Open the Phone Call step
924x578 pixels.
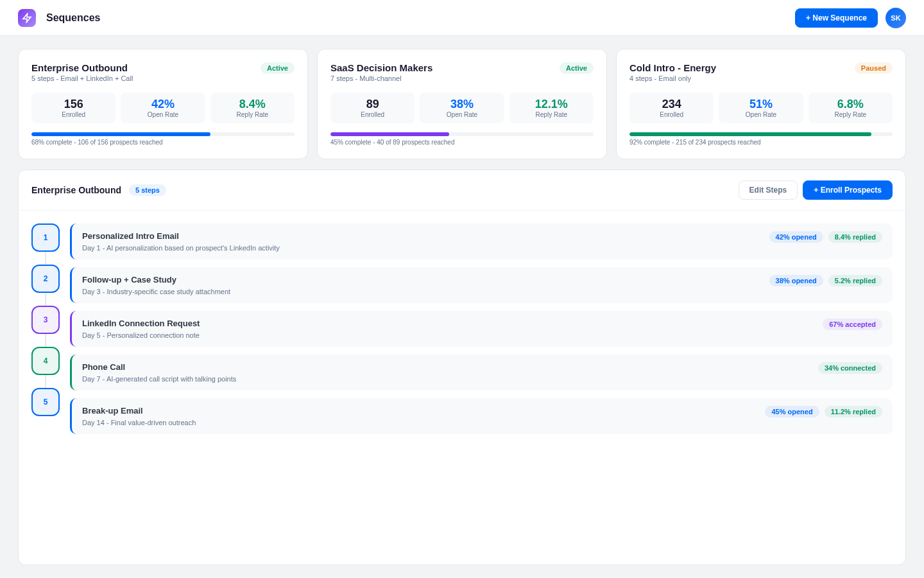(481, 372)
